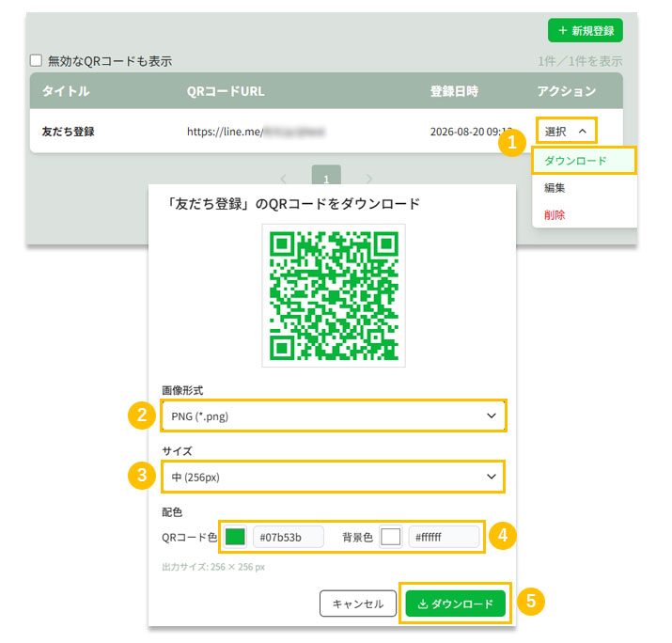Click the キャンセル button
Screen dimensions: 672x643
click(x=358, y=604)
